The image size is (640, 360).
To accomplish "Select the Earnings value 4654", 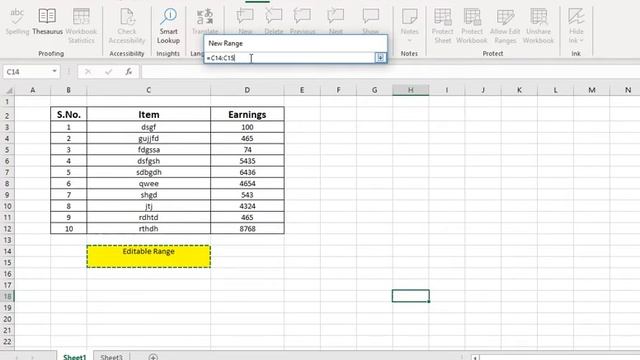I will coord(247,184).
